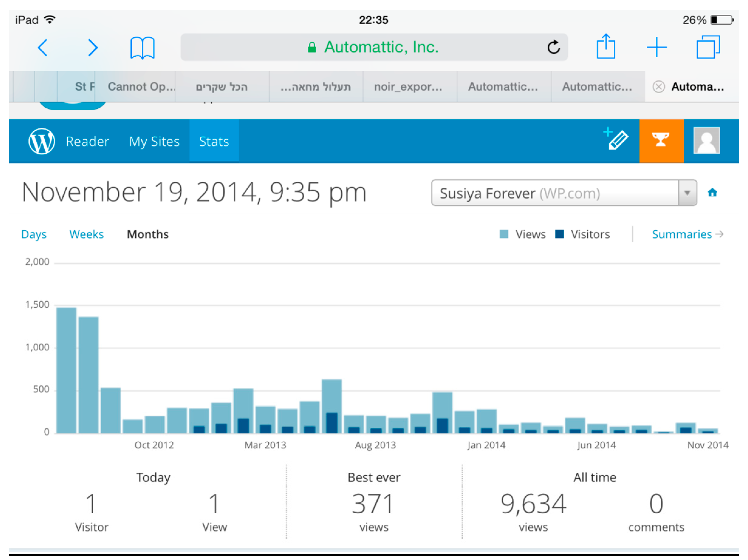
Task: Tap the reload page icon
Action: [554, 47]
